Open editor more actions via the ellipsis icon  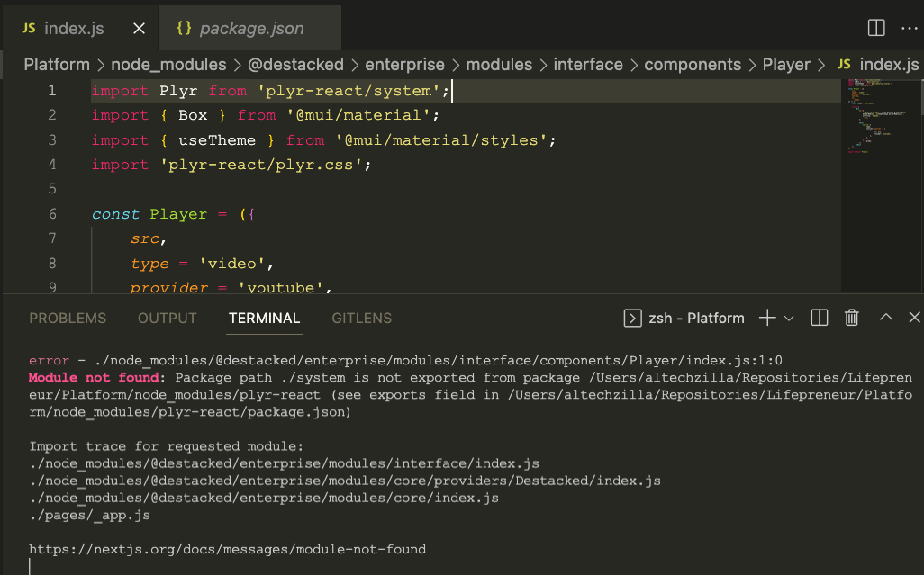[909, 28]
